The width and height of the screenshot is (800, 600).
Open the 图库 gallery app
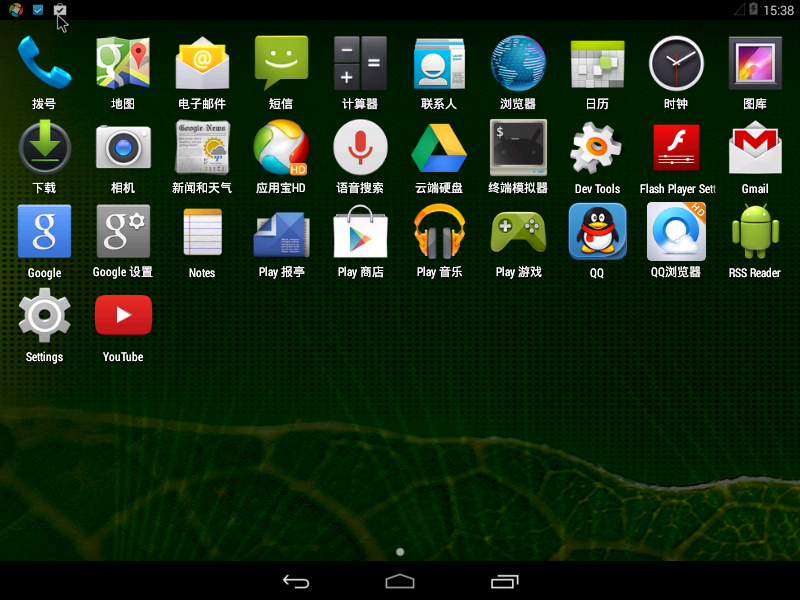(x=755, y=63)
